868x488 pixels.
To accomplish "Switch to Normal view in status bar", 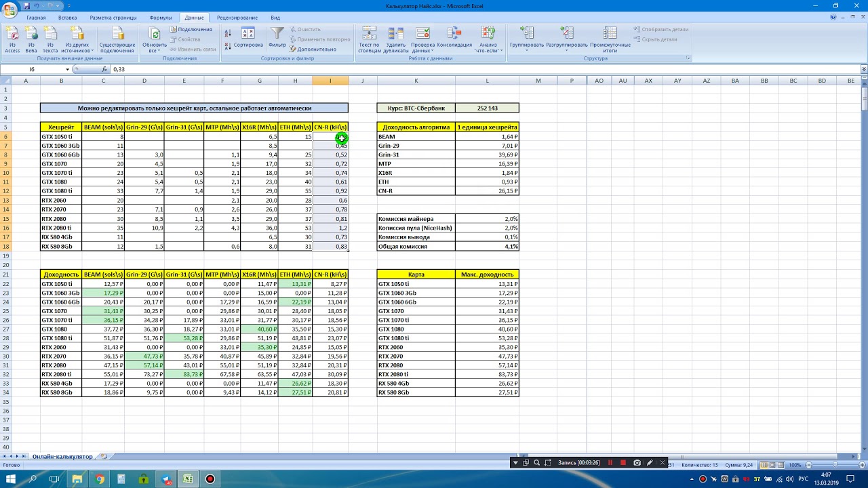I will [x=764, y=465].
